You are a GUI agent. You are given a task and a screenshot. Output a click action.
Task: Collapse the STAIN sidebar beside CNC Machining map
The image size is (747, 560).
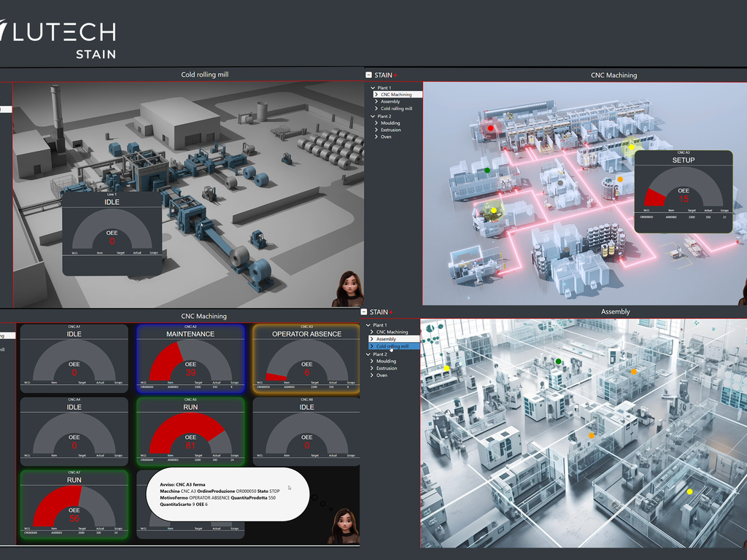[368, 75]
